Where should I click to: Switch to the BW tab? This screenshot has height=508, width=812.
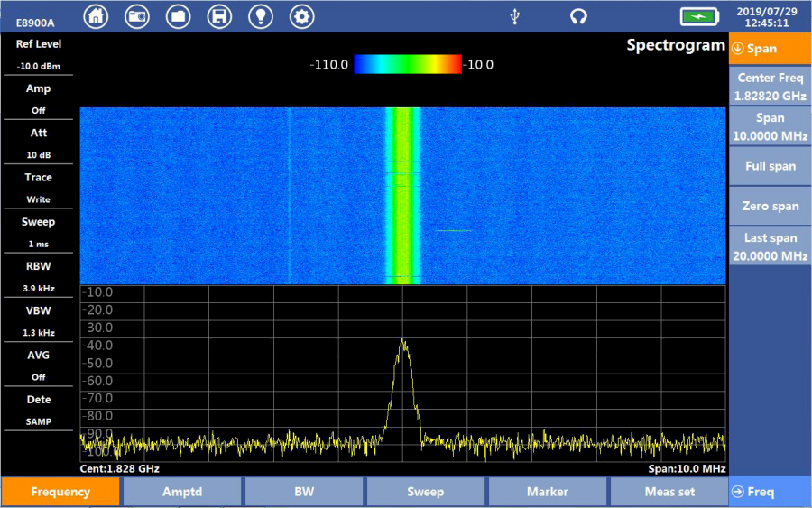304,492
